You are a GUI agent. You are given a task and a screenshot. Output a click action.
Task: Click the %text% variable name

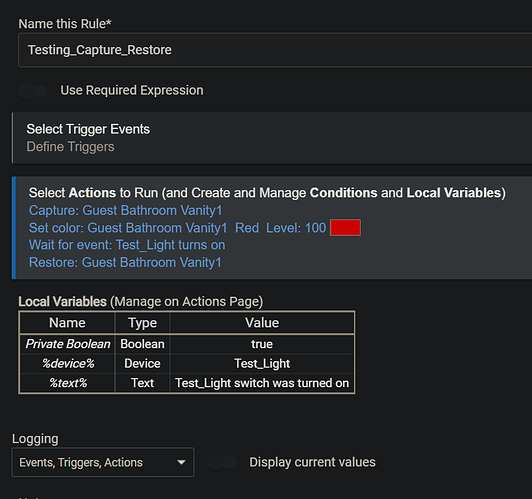coord(68,383)
